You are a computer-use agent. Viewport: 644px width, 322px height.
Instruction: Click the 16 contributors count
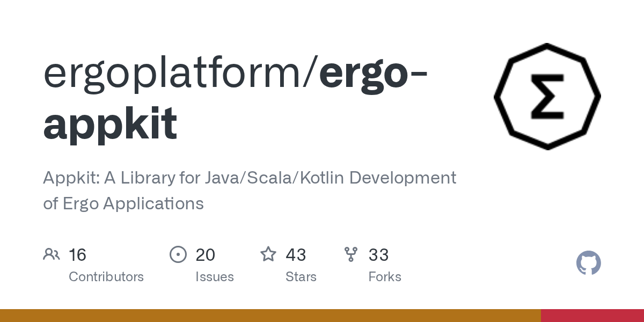pos(77,255)
